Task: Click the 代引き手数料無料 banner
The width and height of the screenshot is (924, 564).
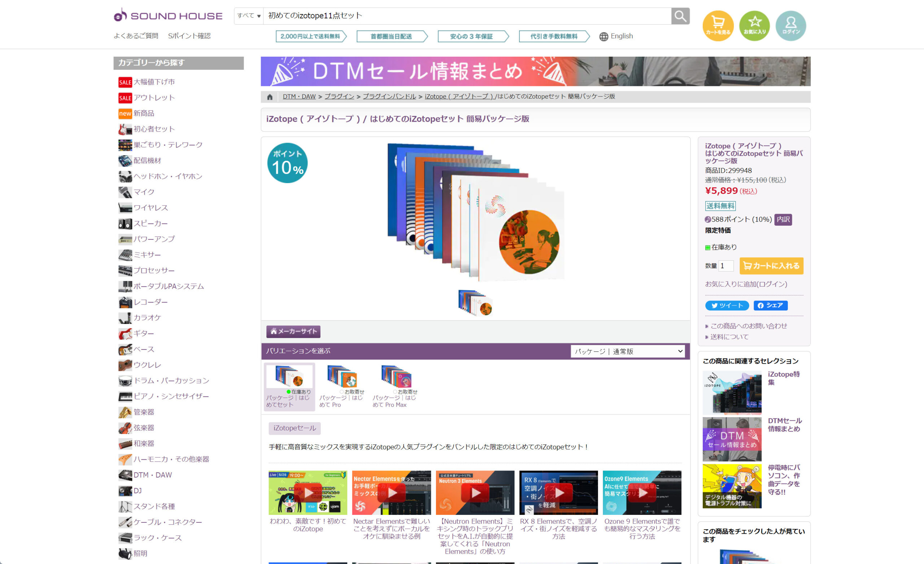Action: pyautogui.click(x=554, y=36)
